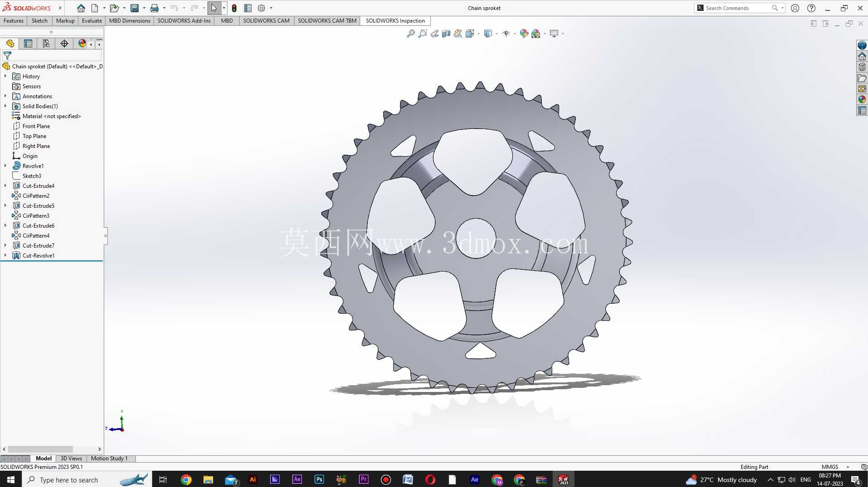Screen dimensions: 868x487
Task: Open Appearances color ball in task pane
Action: coord(862,100)
